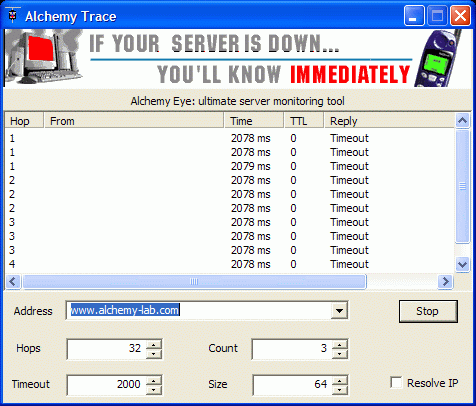
Task: Sort by the Reply column header
Action: (x=389, y=121)
